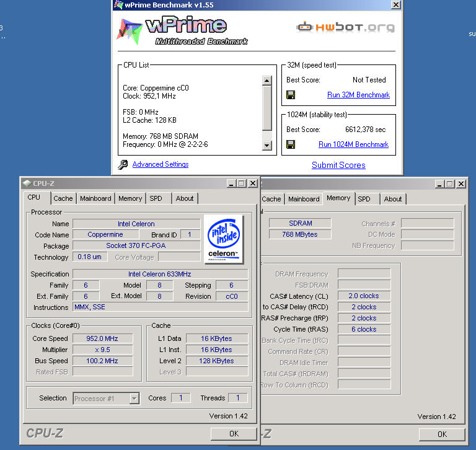Close the wPrime Benchmark window
The height and width of the screenshot is (450, 476).
[x=396, y=5]
